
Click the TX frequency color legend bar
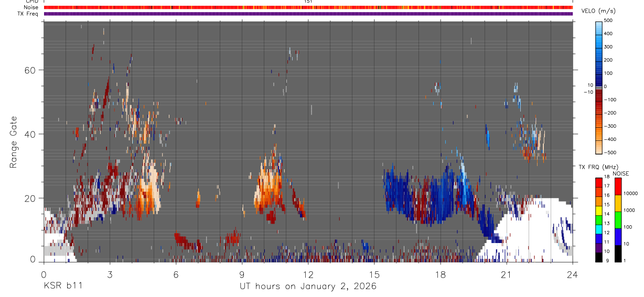[x=599, y=220]
